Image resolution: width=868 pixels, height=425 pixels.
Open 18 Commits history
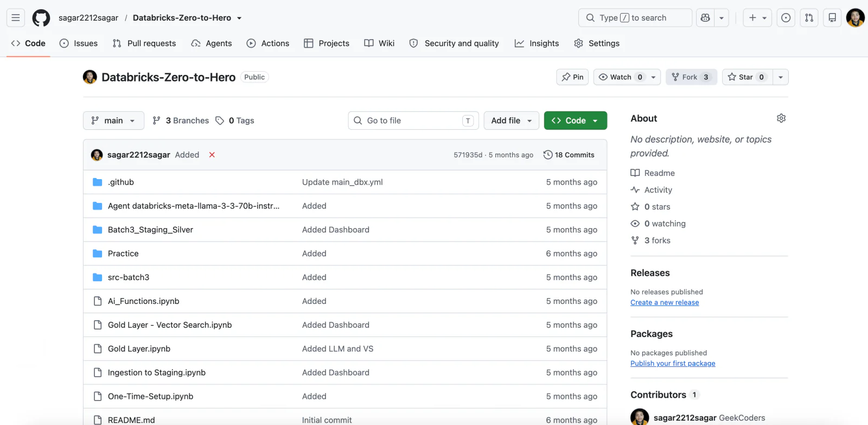(x=569, y=155)
